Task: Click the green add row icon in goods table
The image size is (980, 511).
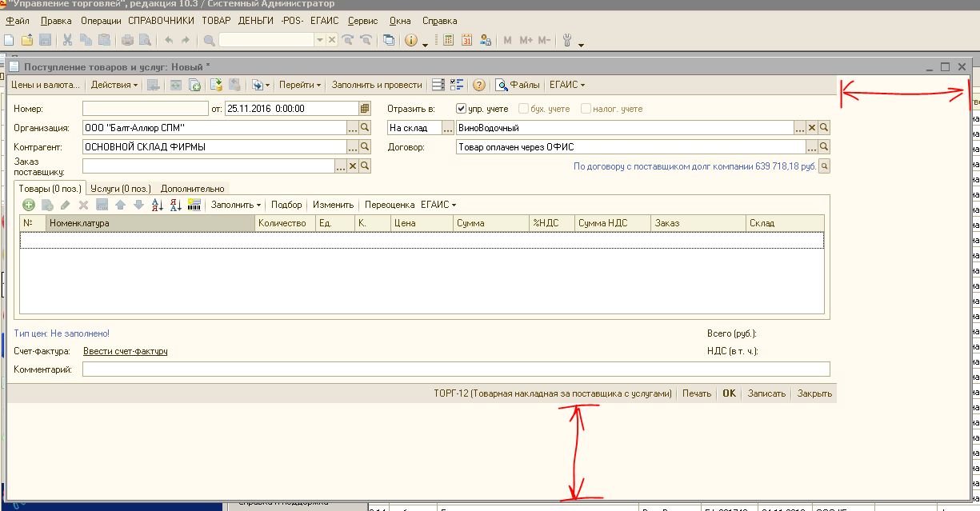Action: coord(29,206)
